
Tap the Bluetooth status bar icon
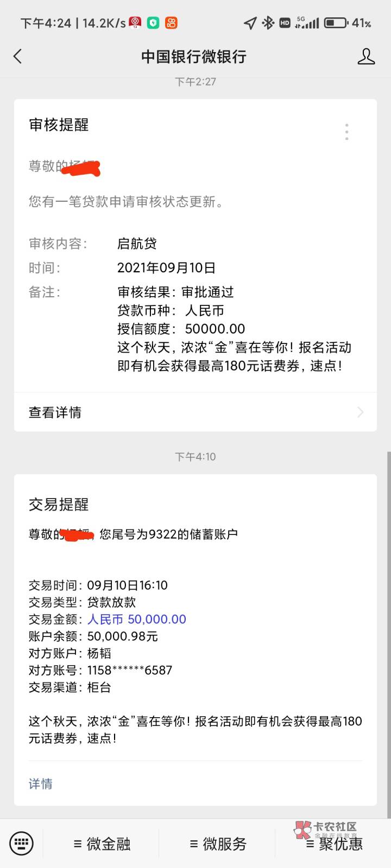[x=268, y=23]
